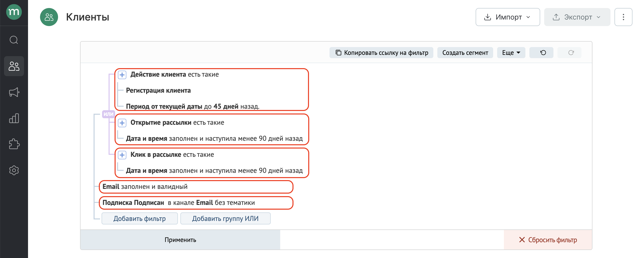Open analytics bar chart sidebar icon
The image size is (644, 258).
14,118
